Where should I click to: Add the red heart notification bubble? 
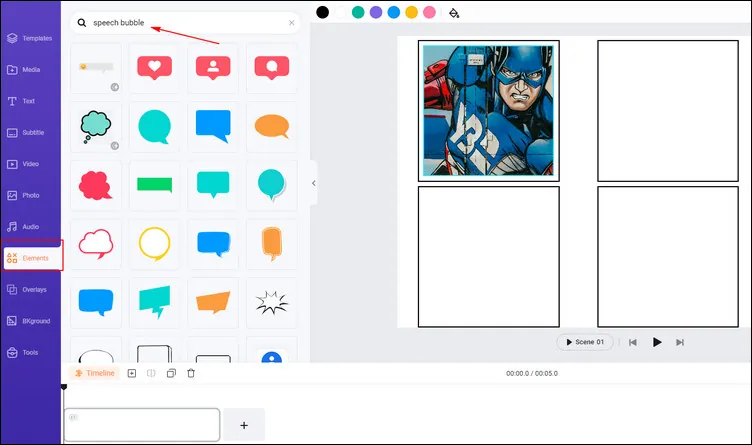[154, 68]
